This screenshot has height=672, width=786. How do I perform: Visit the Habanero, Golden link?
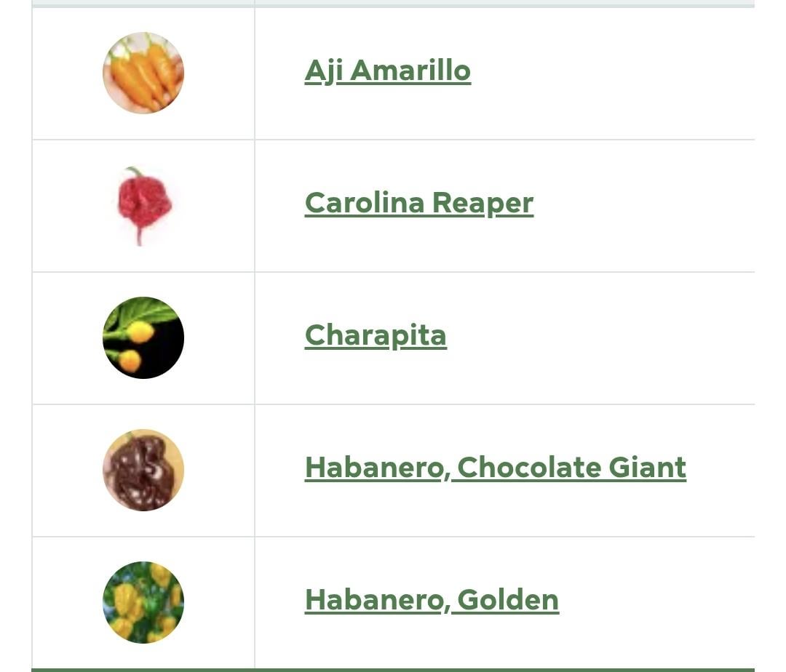click(x=432, y=600)
